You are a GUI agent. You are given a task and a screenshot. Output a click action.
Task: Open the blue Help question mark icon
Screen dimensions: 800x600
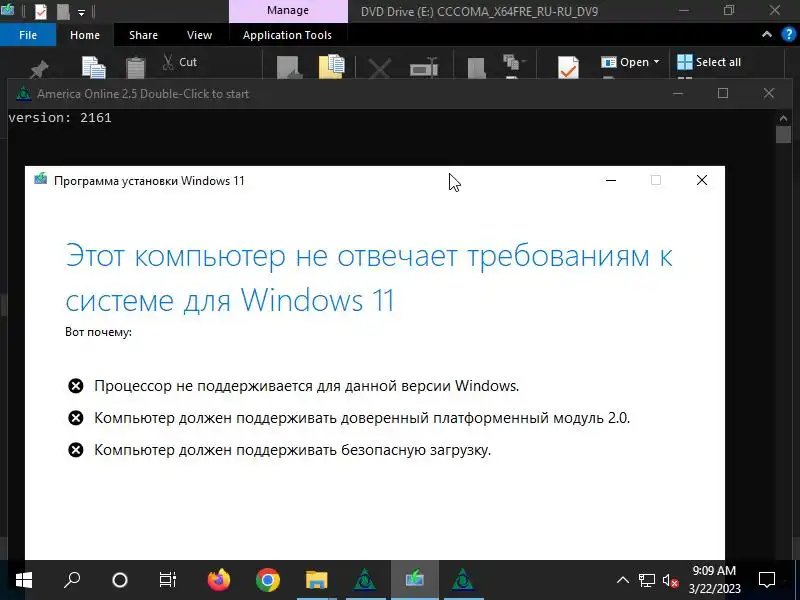point(788,34)
